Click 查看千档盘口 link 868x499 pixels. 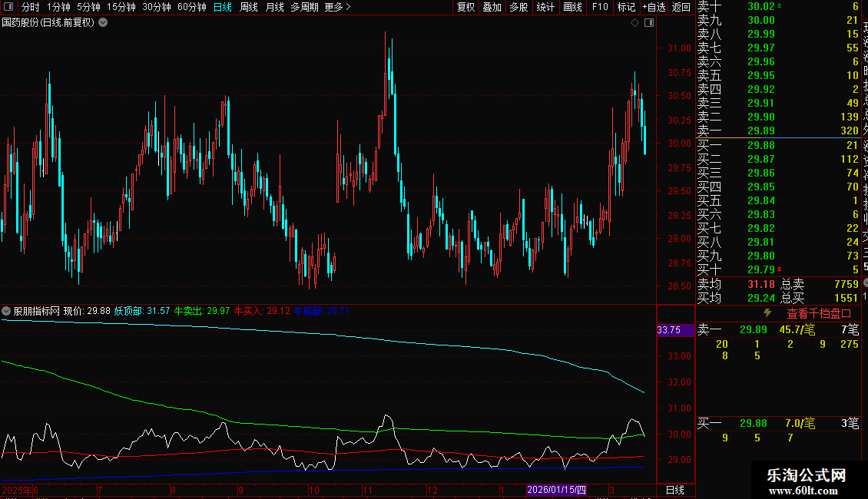(819, 313)
